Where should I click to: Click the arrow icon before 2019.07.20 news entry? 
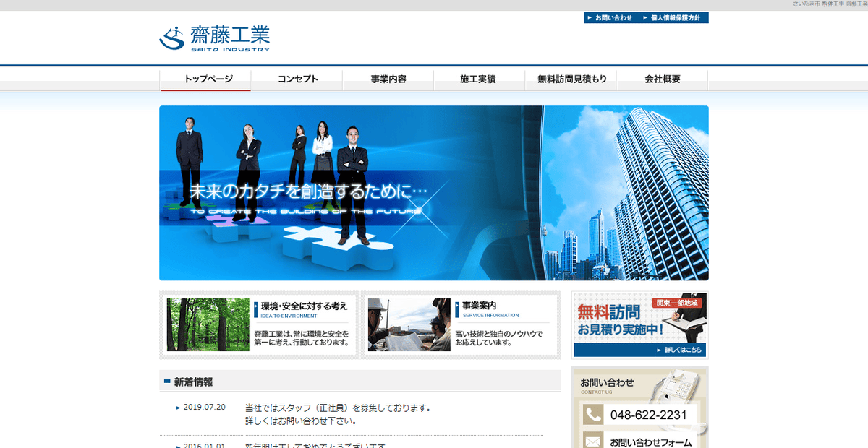177,407
